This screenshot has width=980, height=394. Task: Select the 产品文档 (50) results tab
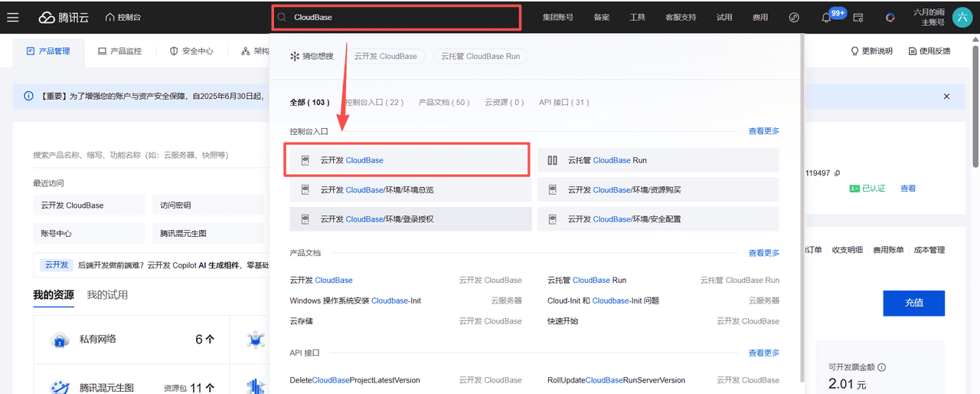coord(444,102)
